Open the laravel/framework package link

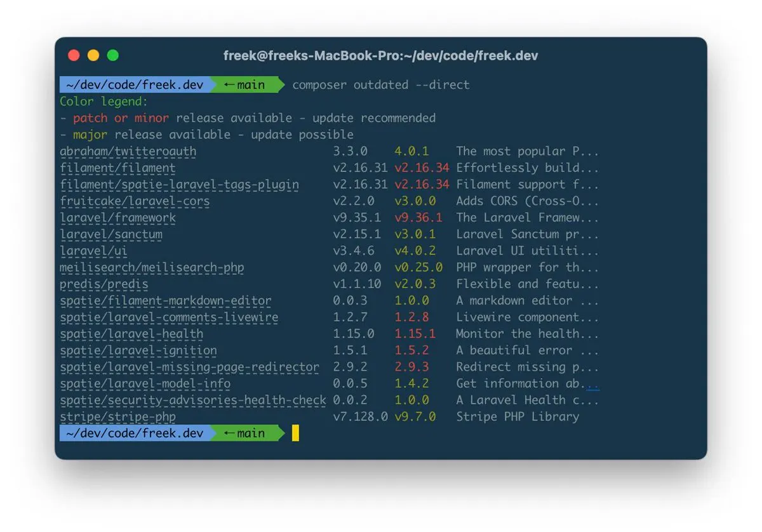click(117, 218)
